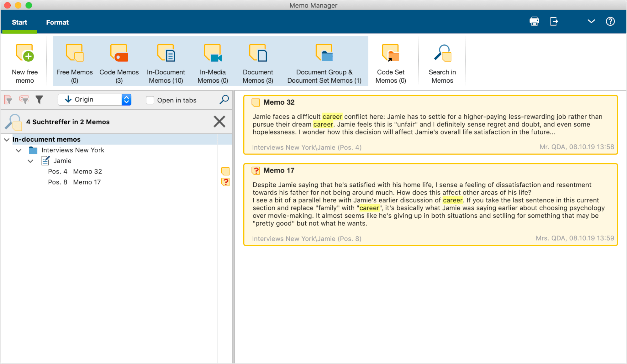Image resolution: width=627 pixels, height=364 pixels.
Task: Collapse the ribbon with chevron
Action: pyautogui.click(x=591, y=21)
